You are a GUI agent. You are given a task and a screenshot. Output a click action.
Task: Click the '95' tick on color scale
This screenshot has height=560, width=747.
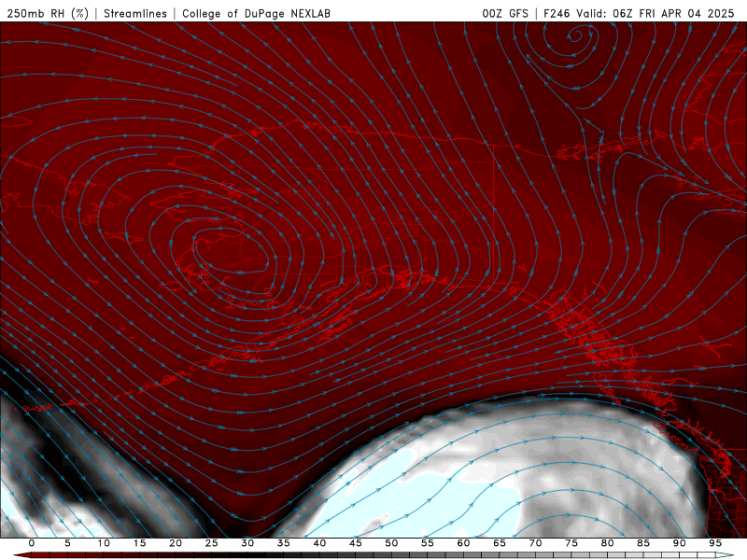pyautogui.click(x=715, y=543)
